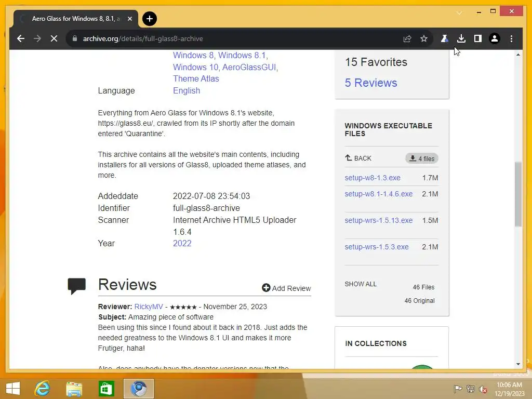
Task: Open the Windows 8 topic link
Action: click(193, 55)
